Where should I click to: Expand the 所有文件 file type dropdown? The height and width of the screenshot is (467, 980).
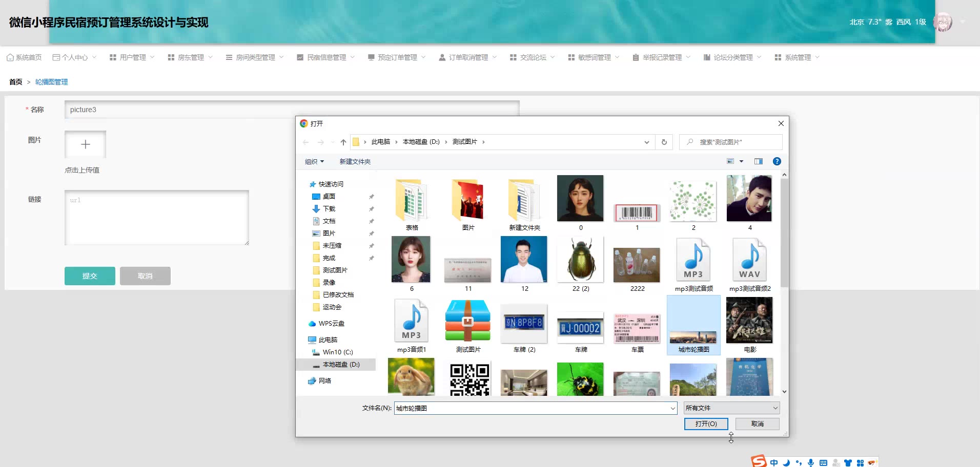(775, 408)
